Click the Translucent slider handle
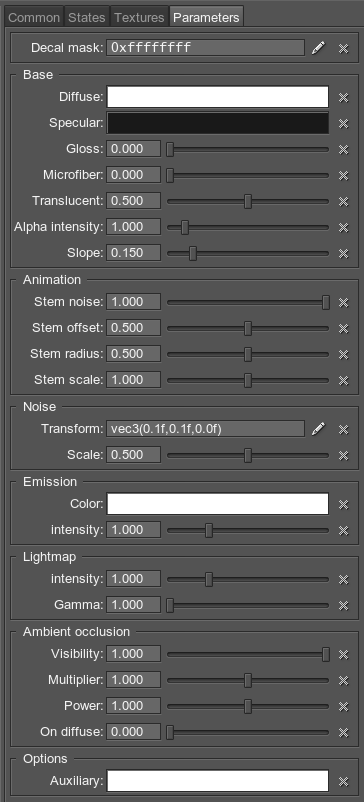Viewport: 364px width, 802px height. (248, 201)
